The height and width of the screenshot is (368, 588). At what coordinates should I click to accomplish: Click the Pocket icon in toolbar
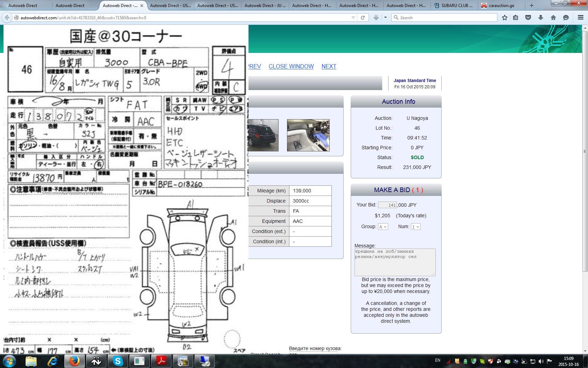[x=528, y=18]
